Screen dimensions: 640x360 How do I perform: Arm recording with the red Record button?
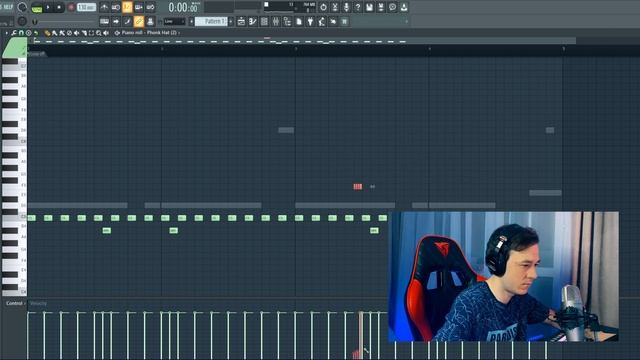pos(71,7)
